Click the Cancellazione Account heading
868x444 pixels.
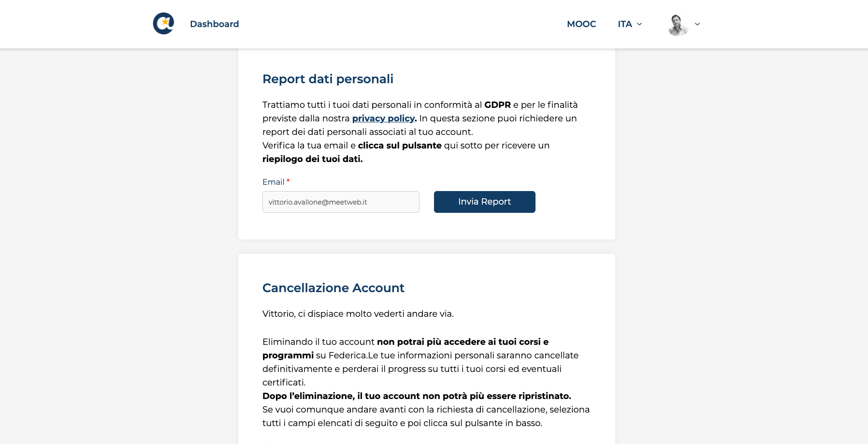point(333,288)
